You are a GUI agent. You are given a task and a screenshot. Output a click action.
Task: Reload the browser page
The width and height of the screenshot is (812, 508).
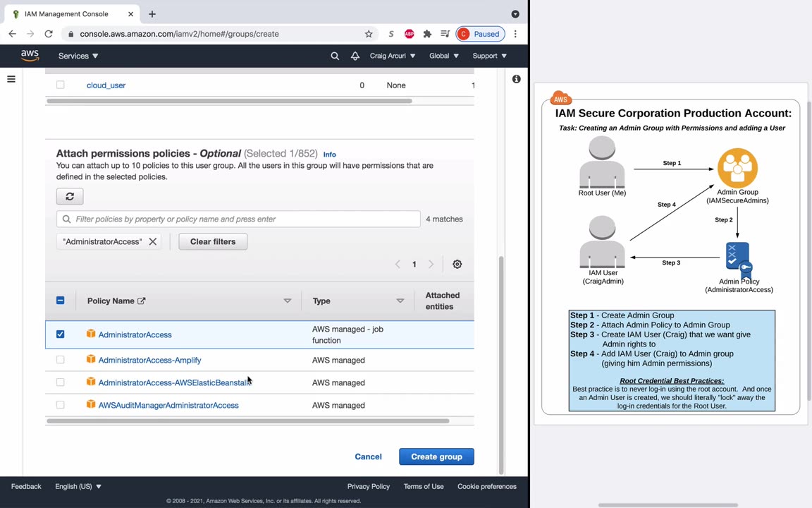pos(49,34)
